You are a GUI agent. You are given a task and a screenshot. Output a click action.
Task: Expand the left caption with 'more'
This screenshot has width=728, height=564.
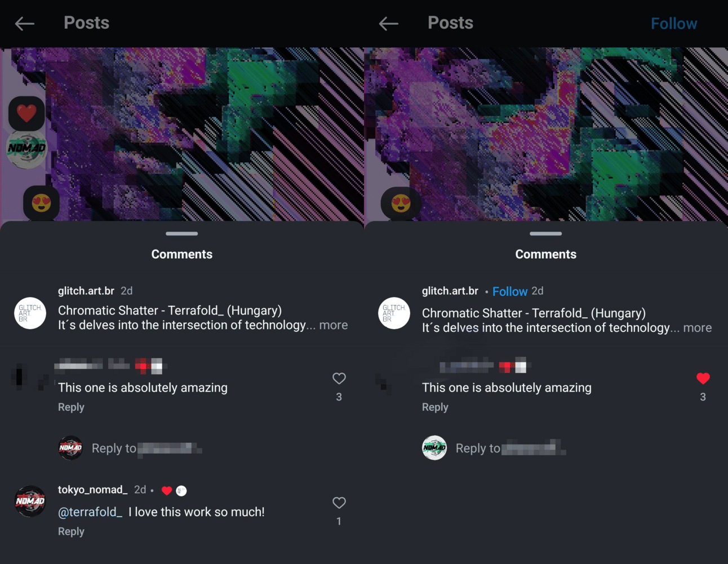coord(334,325)
